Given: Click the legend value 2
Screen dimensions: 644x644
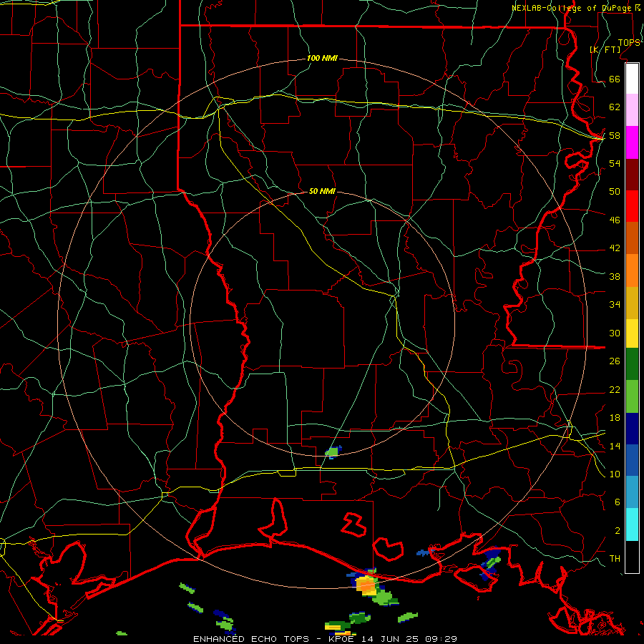Looking at the screenshot, I should (x=617, y=530).
